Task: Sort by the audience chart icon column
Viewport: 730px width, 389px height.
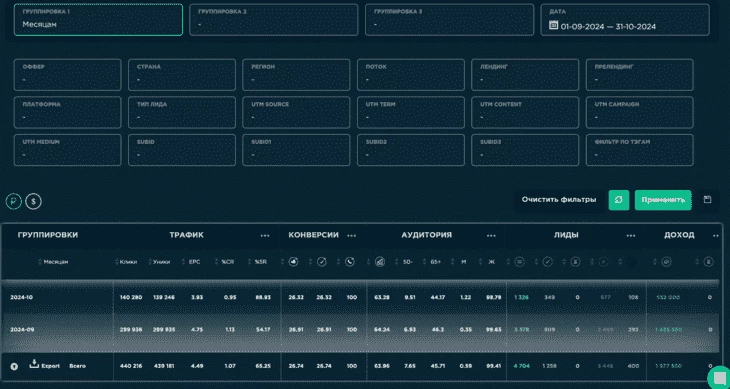Action: [380, 262]
